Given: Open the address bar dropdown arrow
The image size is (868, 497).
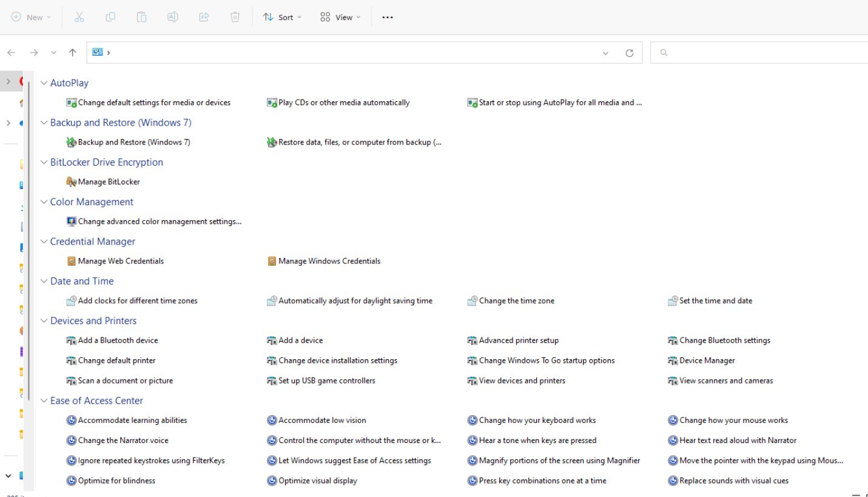Looking at the screenshot, I should pyautogui.click(x=605, y=52).
